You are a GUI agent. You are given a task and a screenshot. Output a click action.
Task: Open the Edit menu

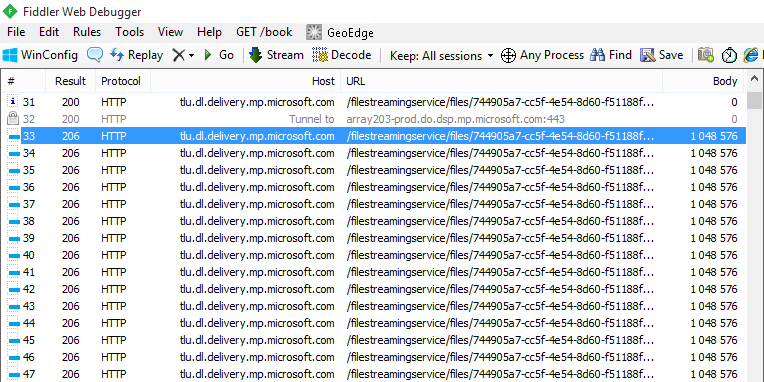coord(49,32)
